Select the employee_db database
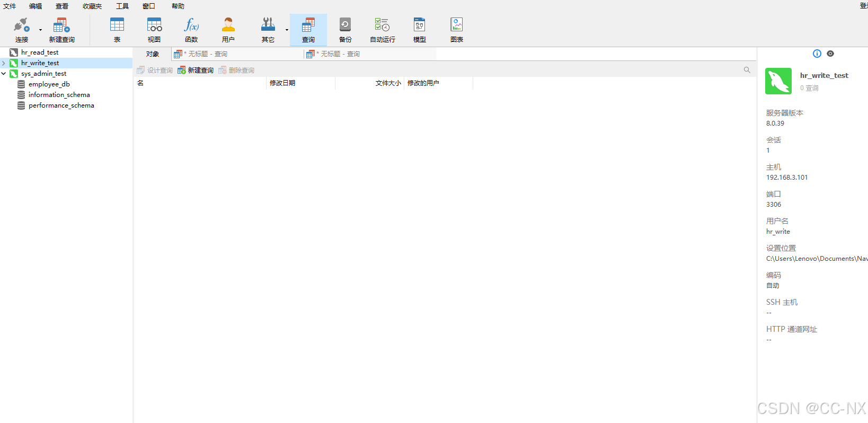 (x=49, y=84)
